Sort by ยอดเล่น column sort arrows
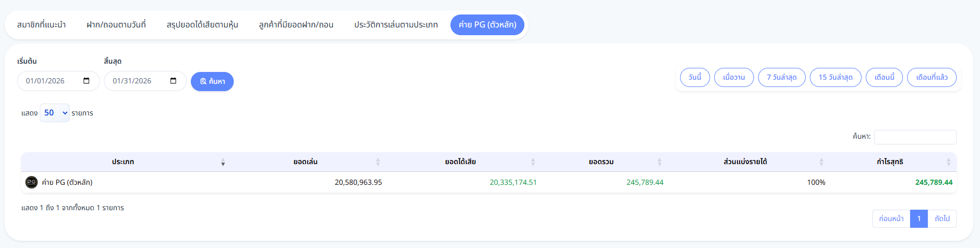980x248 pixels. 378,162
